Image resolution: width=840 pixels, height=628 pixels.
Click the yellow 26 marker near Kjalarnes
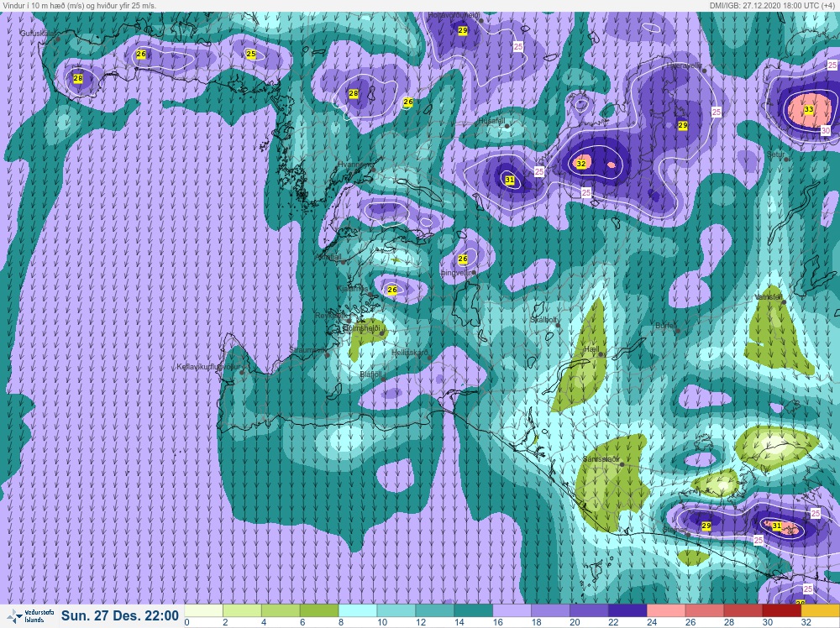tap(392, 290)
